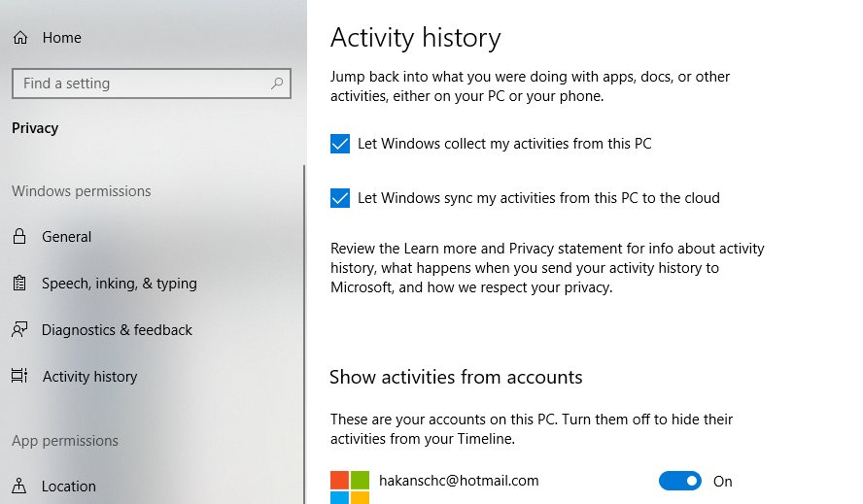Viewport: 863px width, 504px height.
Task: Uncheck sync my activities to the cloud
Action: point(340,198)
